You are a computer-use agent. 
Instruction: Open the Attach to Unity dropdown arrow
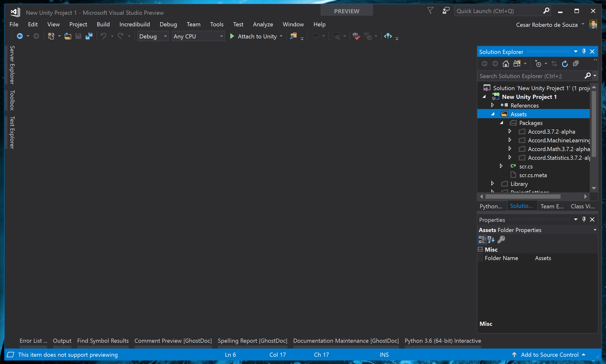click(x=281, y=36)
